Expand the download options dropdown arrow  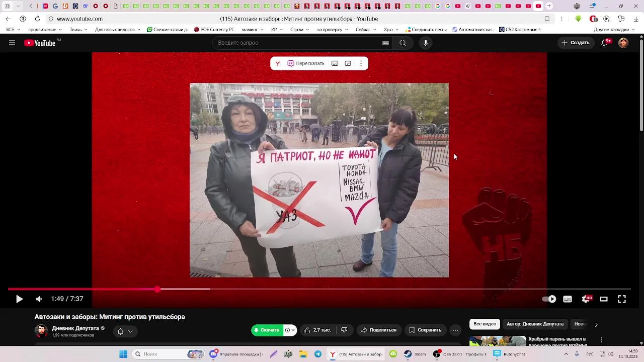(x=290, y=330)
